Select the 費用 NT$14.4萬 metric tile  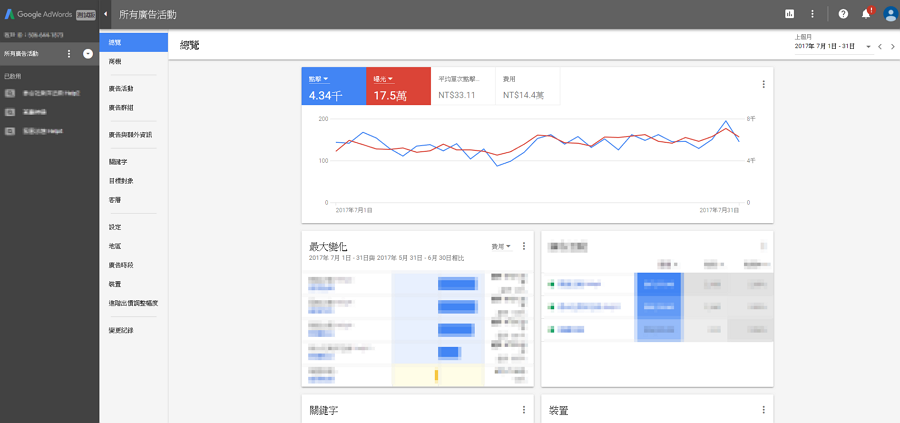point(527,86)
